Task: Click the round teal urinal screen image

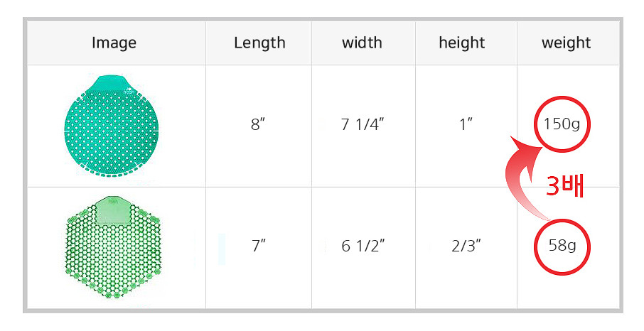Action: coord(112,125)
